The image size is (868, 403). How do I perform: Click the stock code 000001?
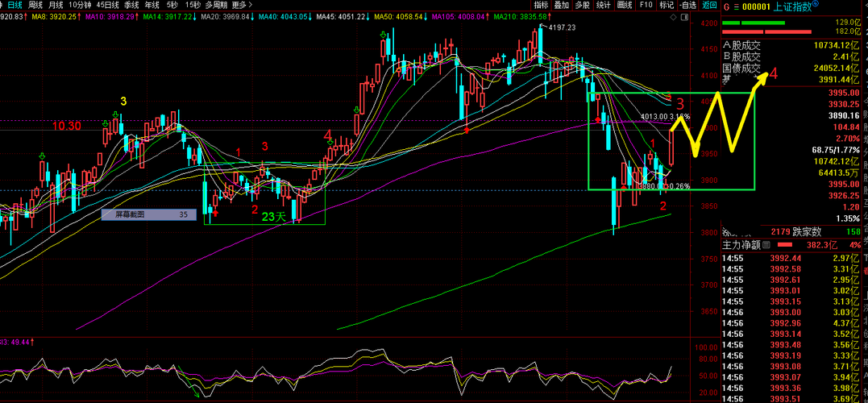[x=754, y=6]
